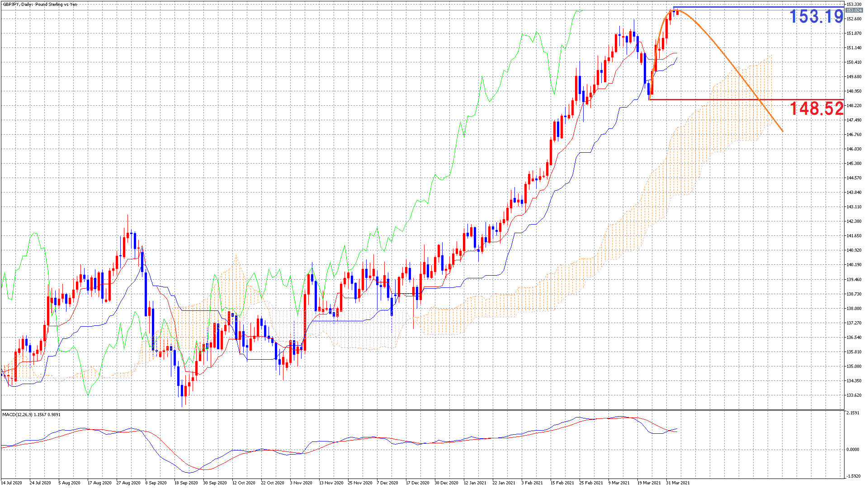The height and width of the screenshot is (488, 868).
Task: Click the 143.840 price axis label
Action: pyautogui.click(x=854, y=192)
